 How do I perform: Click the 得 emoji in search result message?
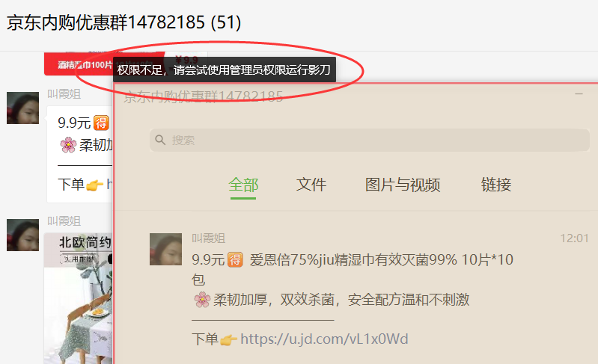pos(235,260)
